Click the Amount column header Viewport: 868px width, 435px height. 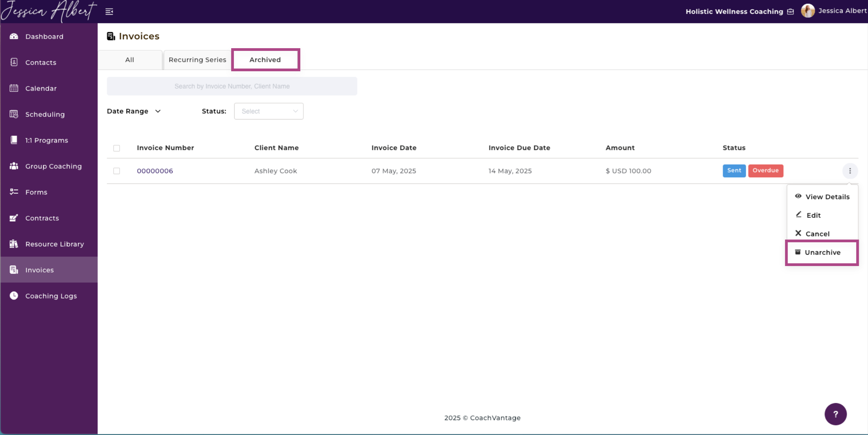tap(620, 148)
